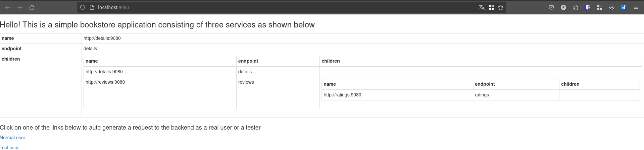Reload the current page
This screenshot has height=150, width=644.
[32, 7]
